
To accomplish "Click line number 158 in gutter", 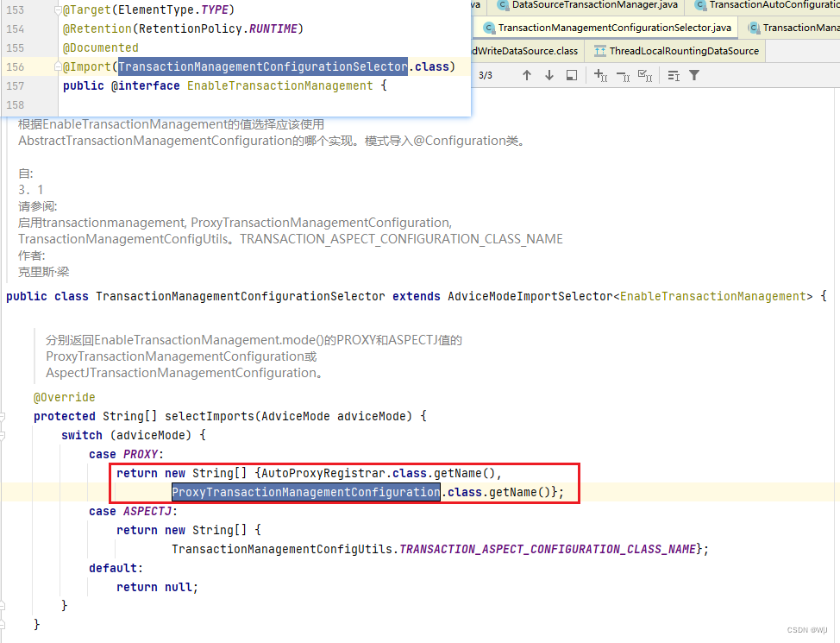I will click(15, 105).
